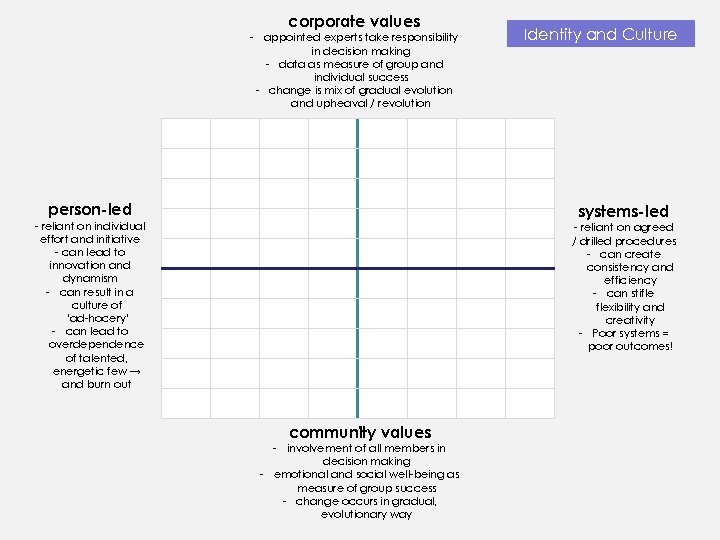Select the person-led heading

coord(90,210)
